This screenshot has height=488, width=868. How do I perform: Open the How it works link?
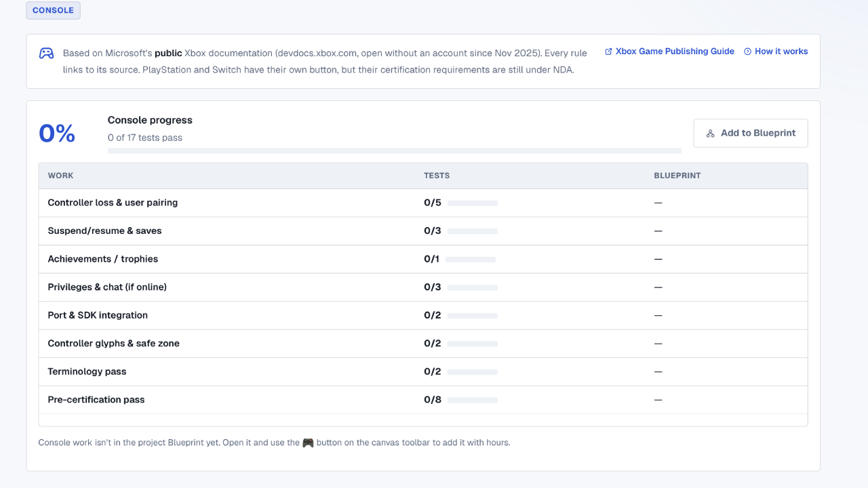[x=776, y=52]
